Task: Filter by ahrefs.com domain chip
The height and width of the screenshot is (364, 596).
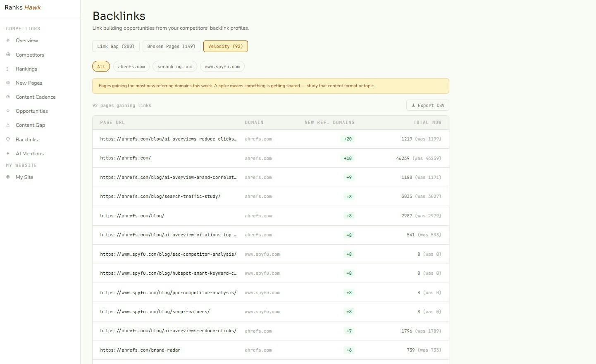Action: click(x=131, y=67)
